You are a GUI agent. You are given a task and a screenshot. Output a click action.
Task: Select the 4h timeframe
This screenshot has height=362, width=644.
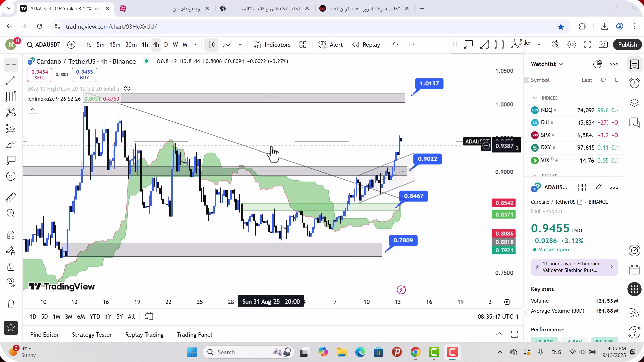click(156, 45)
